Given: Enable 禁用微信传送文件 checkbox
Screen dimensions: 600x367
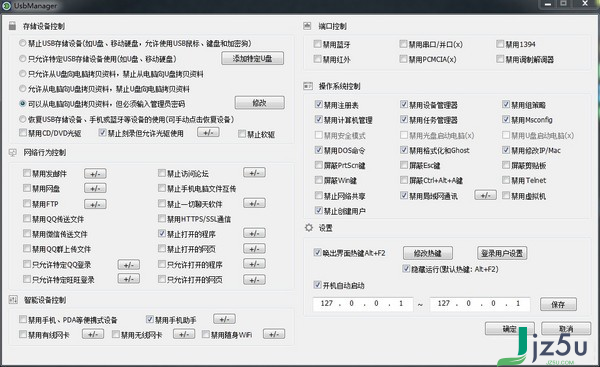Looking at the screenshot, I should tap(27, 233).
